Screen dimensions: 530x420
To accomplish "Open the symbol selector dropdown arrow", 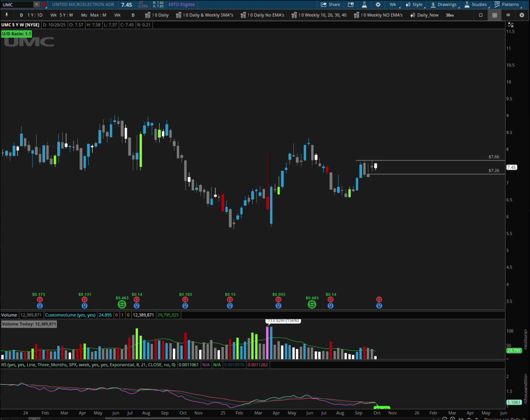I will 37,5.
